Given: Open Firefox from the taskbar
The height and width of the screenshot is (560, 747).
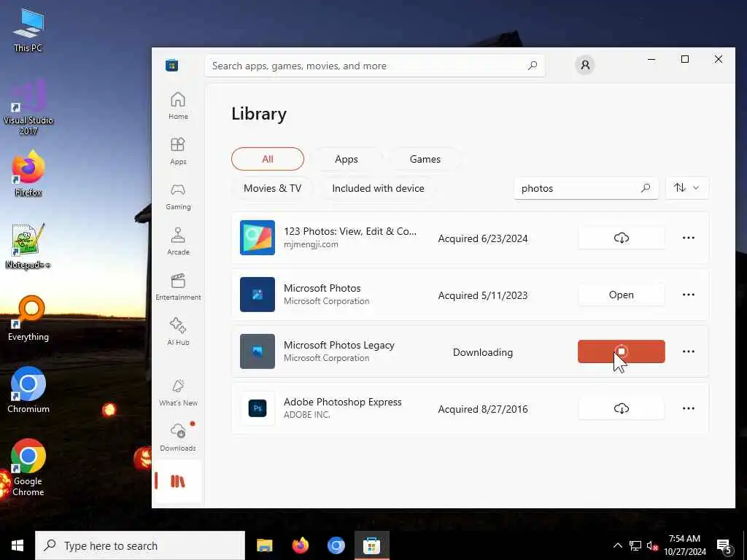Looking at the screenshot, I should (x=300, y=545).
